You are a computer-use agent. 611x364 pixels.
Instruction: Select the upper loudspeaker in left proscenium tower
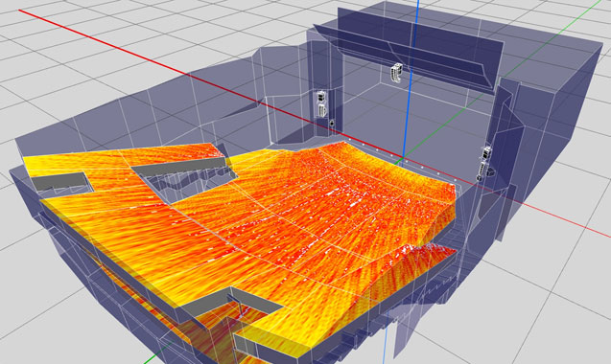pos(321,97)
